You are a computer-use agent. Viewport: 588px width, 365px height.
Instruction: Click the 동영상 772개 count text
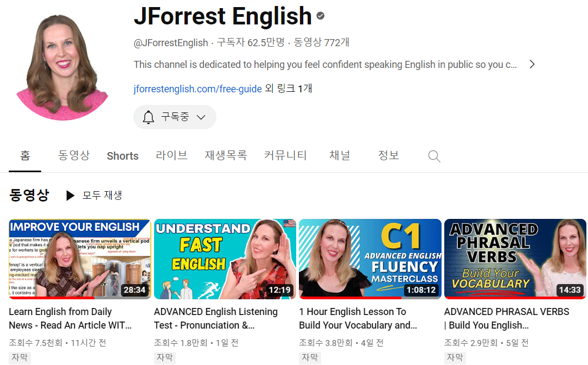pyautogui.click(x=322, y=42)
